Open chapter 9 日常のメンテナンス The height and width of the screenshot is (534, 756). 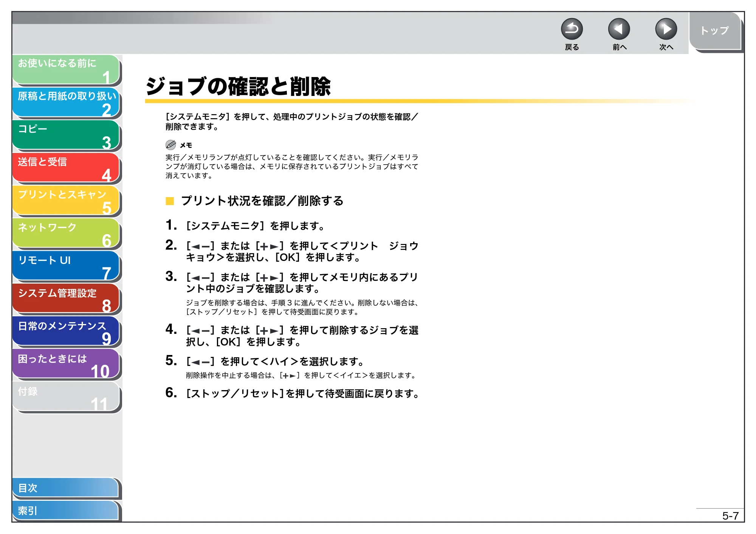coord(66,332)
